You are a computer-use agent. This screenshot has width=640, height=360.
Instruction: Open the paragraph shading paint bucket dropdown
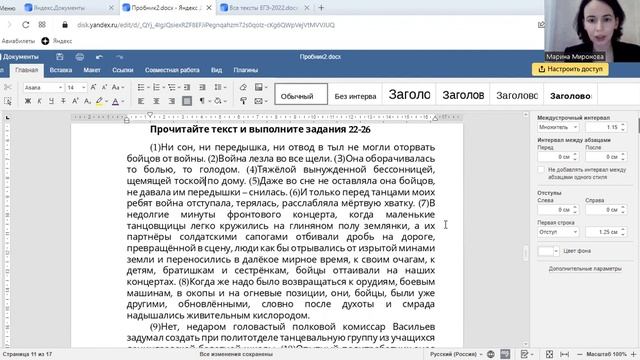tap(220, 101)
